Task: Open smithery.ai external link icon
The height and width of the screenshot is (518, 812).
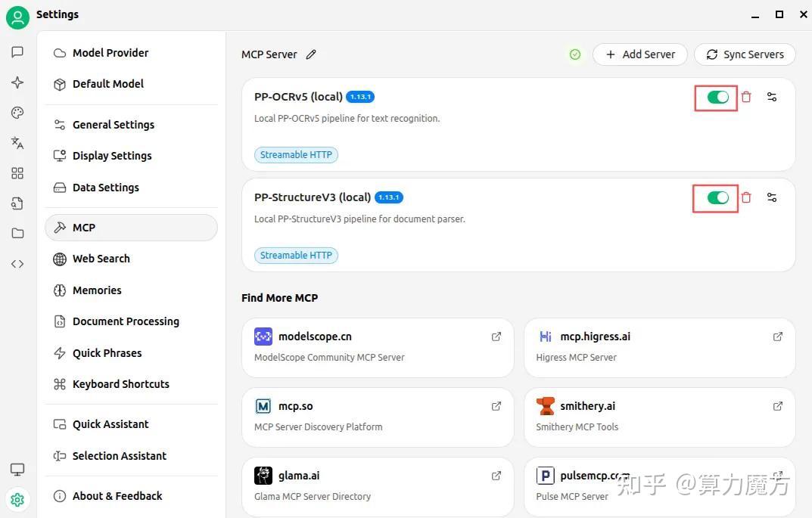Action: click(x=778, y=406)
